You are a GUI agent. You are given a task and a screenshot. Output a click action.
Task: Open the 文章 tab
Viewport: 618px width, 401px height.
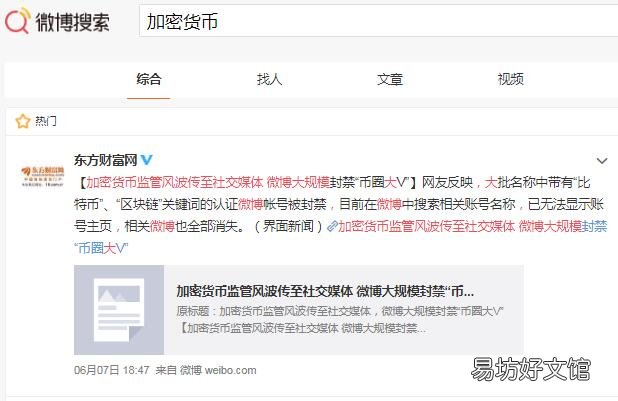390,79
